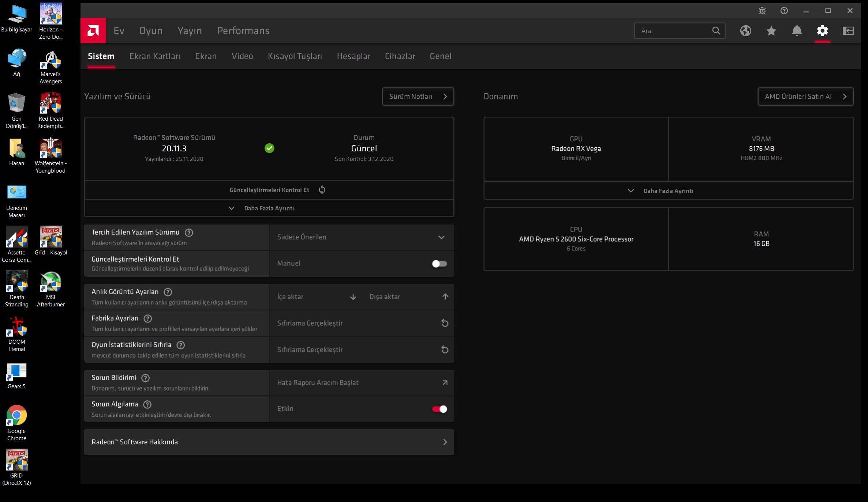Open the bug report tool icon
The height and width of the screenshot is (502, 868).
click(762, 11)
